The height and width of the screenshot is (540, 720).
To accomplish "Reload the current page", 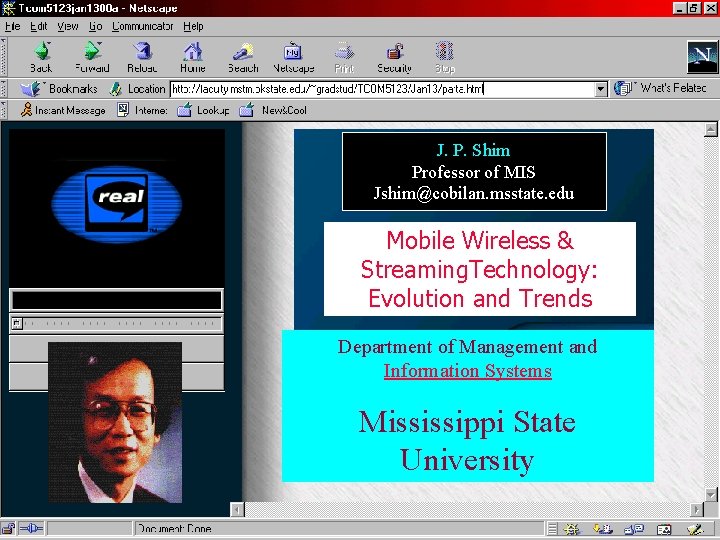I will (142, 57).
